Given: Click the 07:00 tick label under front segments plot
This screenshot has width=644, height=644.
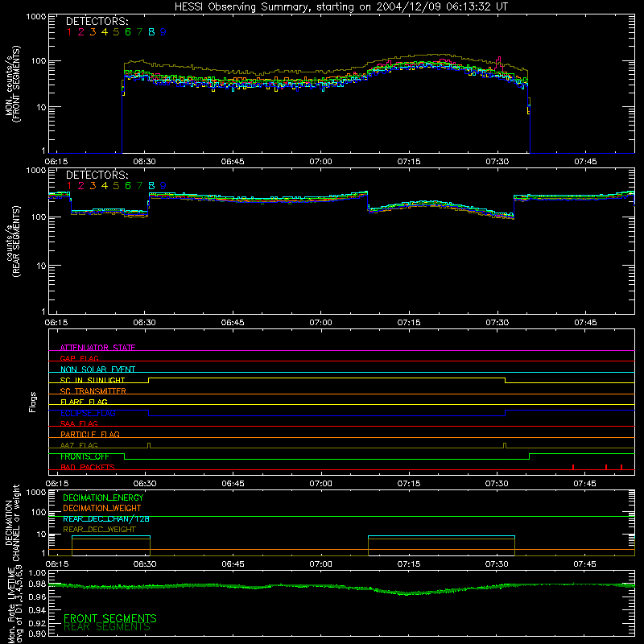Looking at the screenshot, I should (x=320, y=162).
